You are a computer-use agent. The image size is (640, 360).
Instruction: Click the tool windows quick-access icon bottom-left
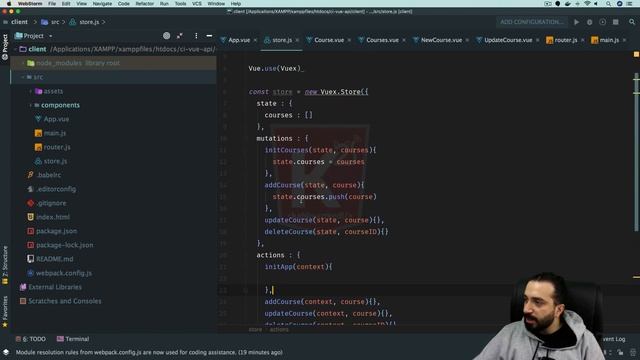6,352
